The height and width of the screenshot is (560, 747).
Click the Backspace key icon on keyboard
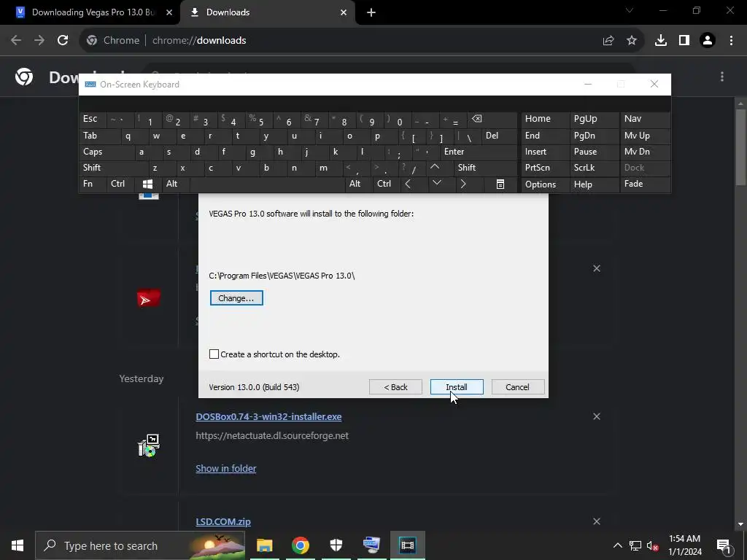(x=492, y=119)
